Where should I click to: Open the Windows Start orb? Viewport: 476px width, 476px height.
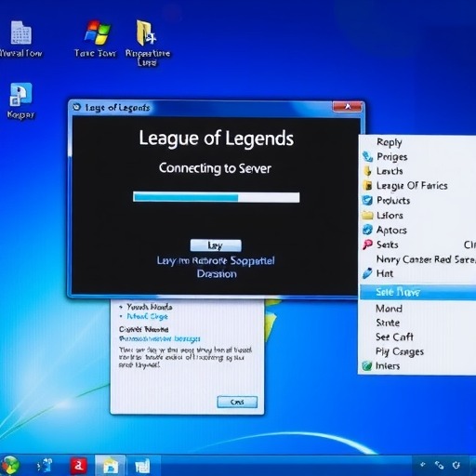pyautogui.click(x=10, y=465)
